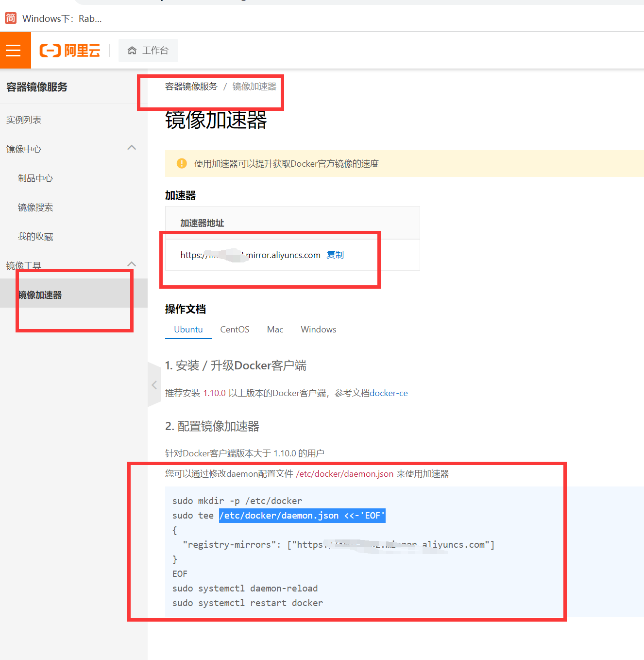
Task: Collapse the 镜像中心 section chevron
Action: click(x=132, y=148)
